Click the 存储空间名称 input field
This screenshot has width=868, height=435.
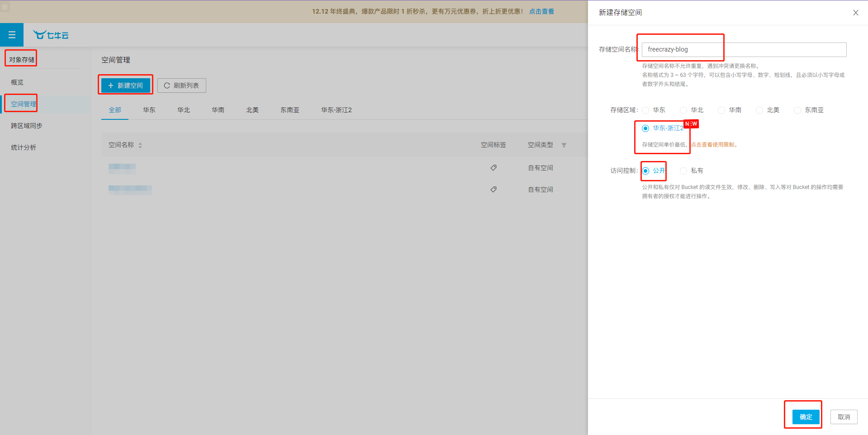coord(744,50)
